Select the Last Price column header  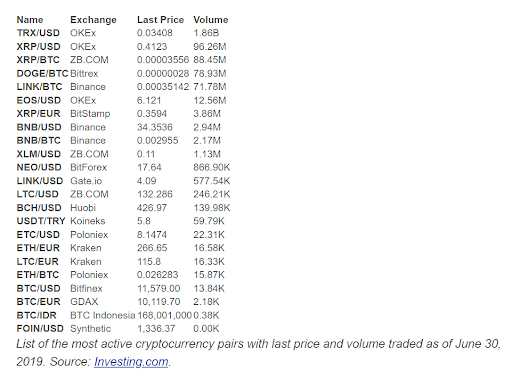pos(160,20)
